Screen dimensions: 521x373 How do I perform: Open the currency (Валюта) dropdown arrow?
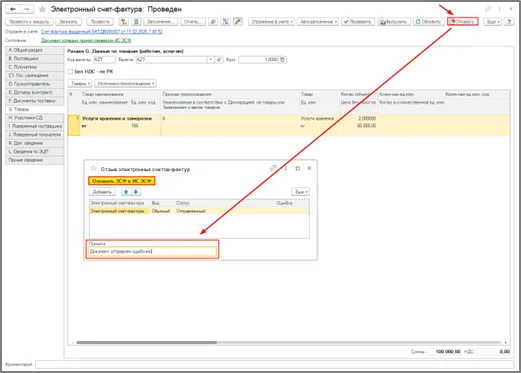pyautogui.click(x=210, y=60)
